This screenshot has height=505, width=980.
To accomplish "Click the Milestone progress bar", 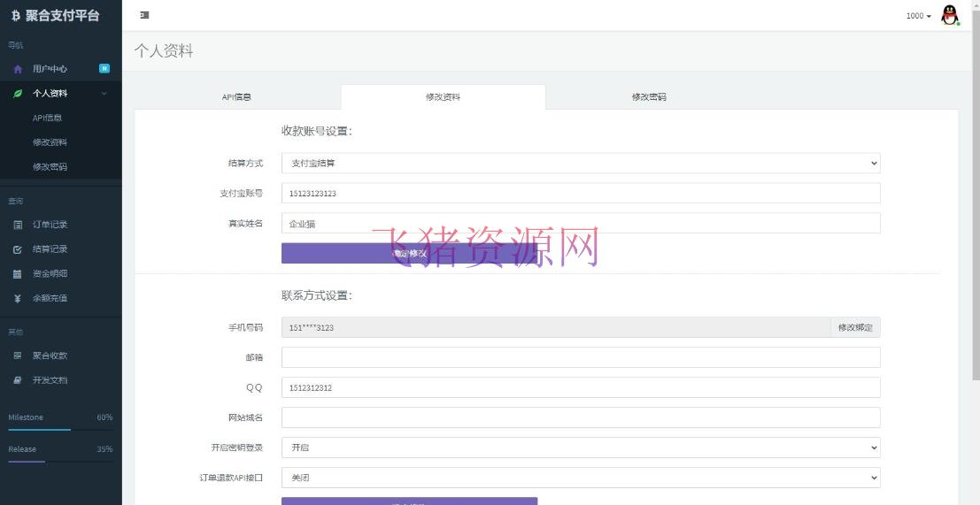I will (60, 430).
